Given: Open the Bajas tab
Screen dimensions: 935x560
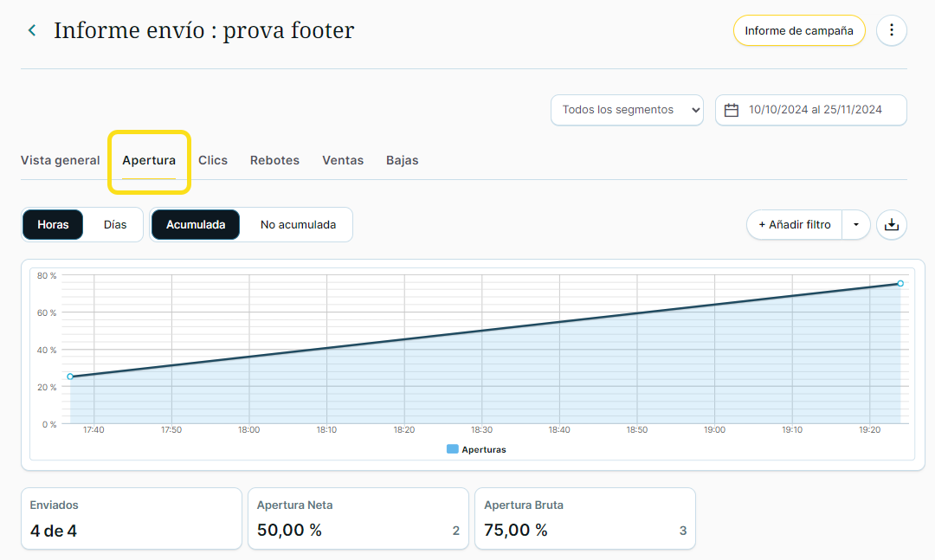Looking at the screenshot, I should [402, 160].
